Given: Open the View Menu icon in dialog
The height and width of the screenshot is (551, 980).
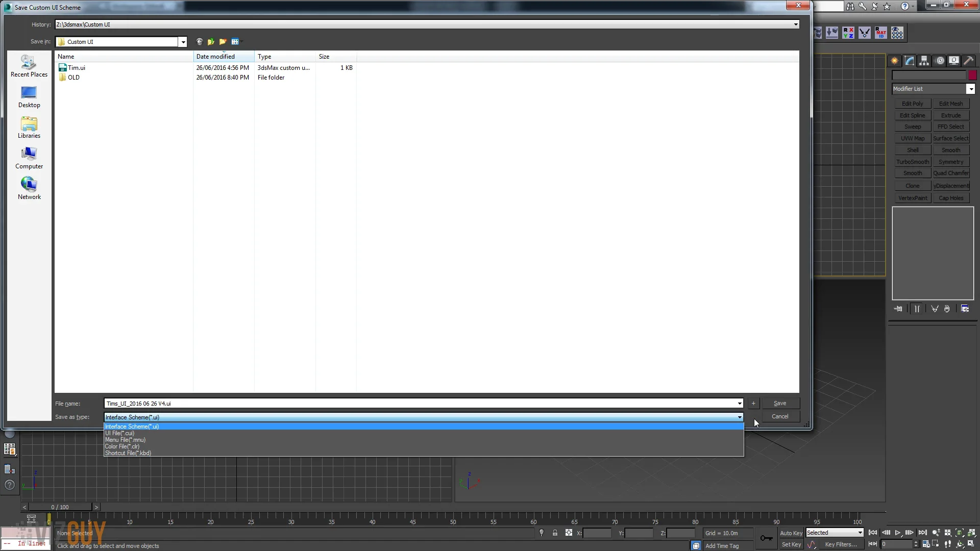Looking at the screenshot, I should [235, 42].
